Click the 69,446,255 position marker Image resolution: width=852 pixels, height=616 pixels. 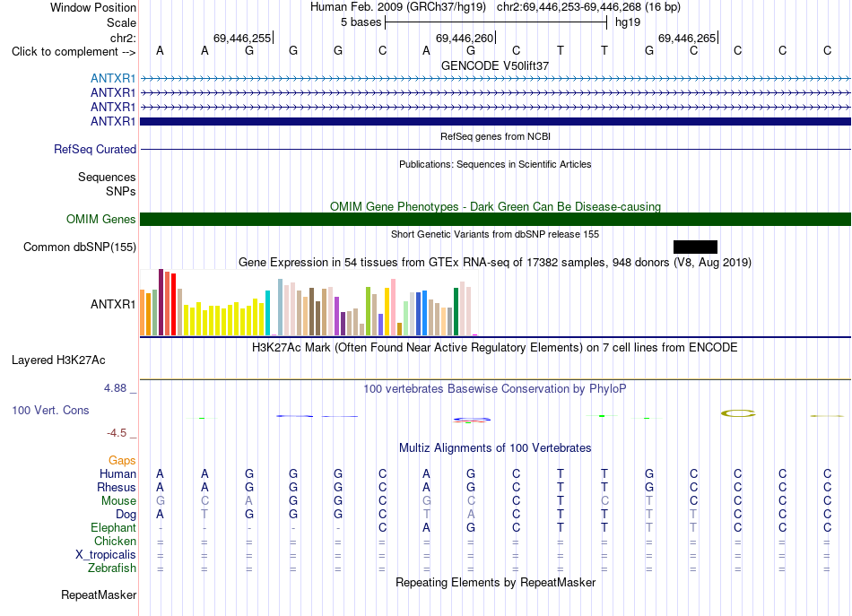[x=242, y=38]
